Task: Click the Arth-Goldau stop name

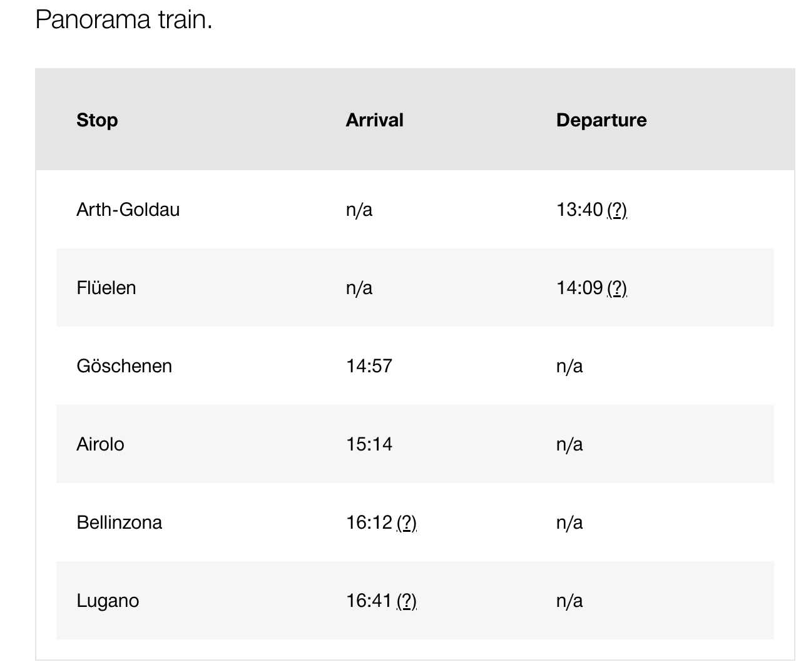Action: (x=128, y=209)
